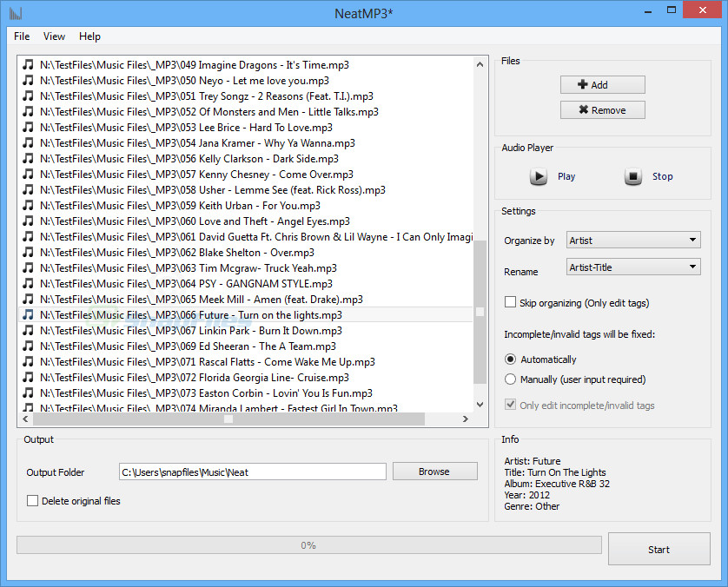The image size is (728, 587).
Task: Click the file list scroll right arrow
Action: coord(466,419)
